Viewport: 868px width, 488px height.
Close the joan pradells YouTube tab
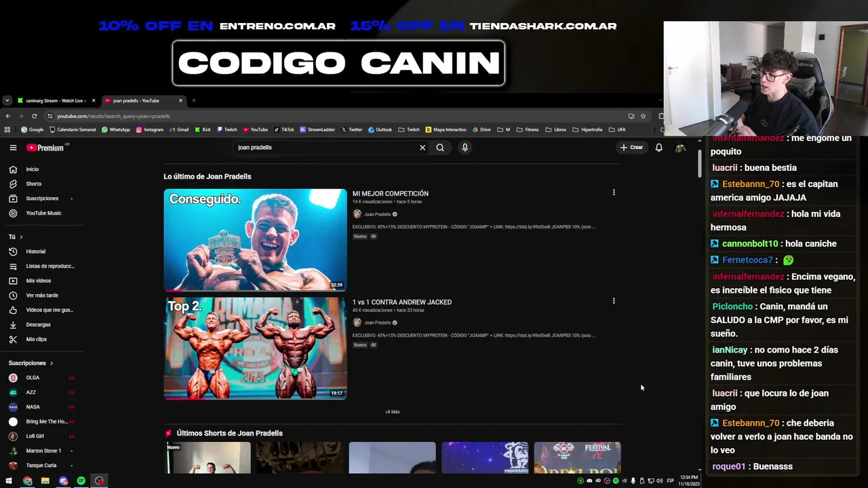point(180,100)
